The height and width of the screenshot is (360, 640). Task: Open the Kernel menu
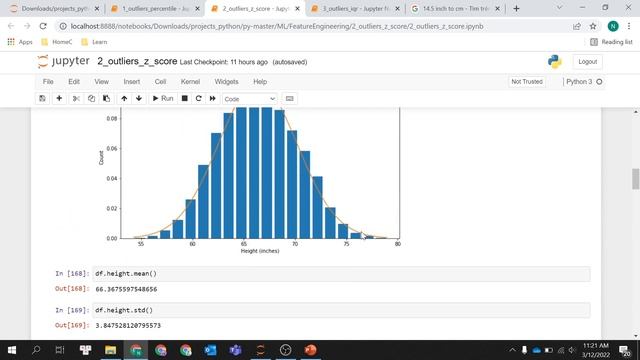[x=190, y=82]
